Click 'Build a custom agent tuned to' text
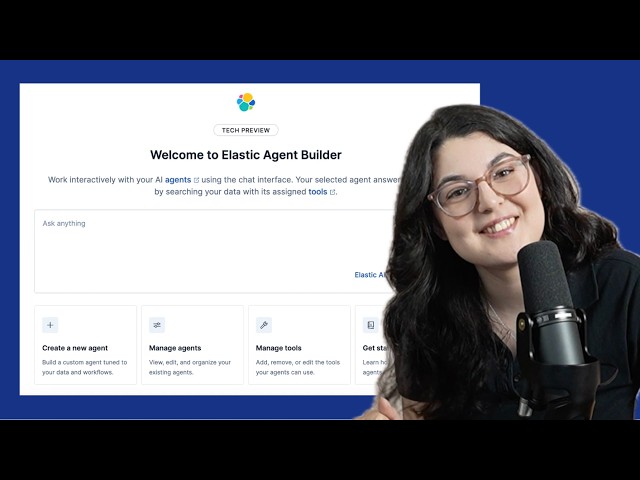The height and width of the screenshot is (480, 640). click(x=84, y=362)
